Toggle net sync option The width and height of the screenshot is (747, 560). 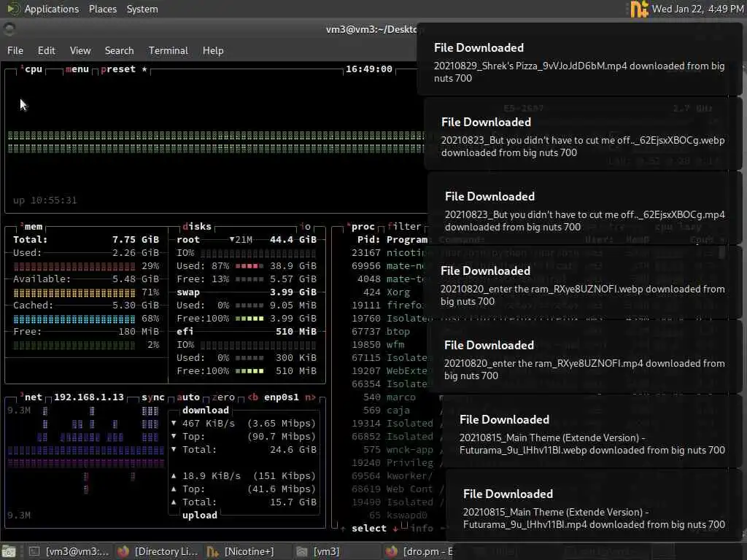(x=153, y=397)
